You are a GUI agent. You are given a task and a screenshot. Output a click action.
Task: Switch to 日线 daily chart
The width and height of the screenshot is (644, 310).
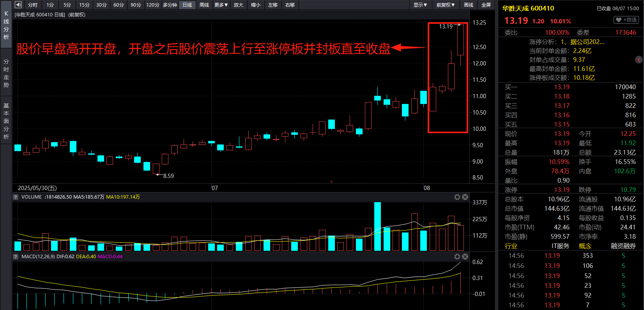(187, 5)
